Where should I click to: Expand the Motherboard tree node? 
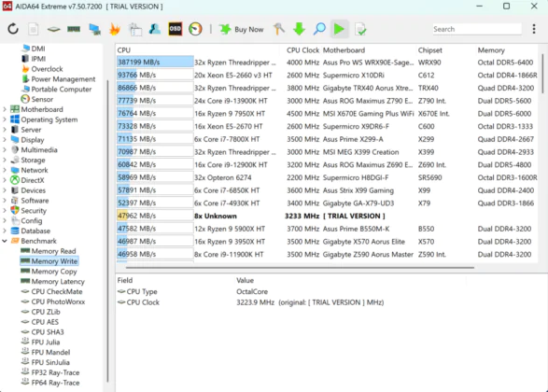point(5,109)
